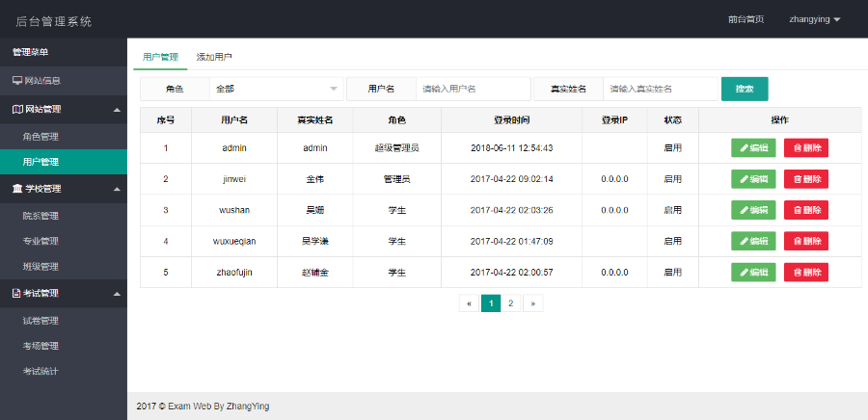Collapse the 网站管理 menu arrow
Viewport: 868px width, 420px height.
pos(117,110)
